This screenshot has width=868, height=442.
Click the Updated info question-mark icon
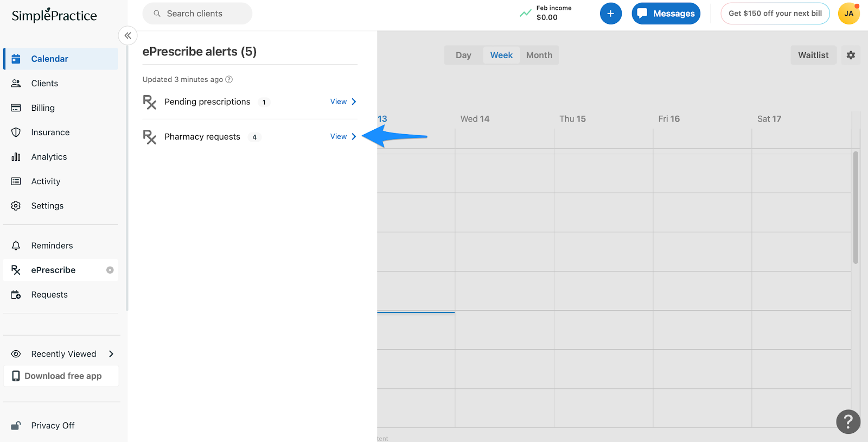click(229, 79)
